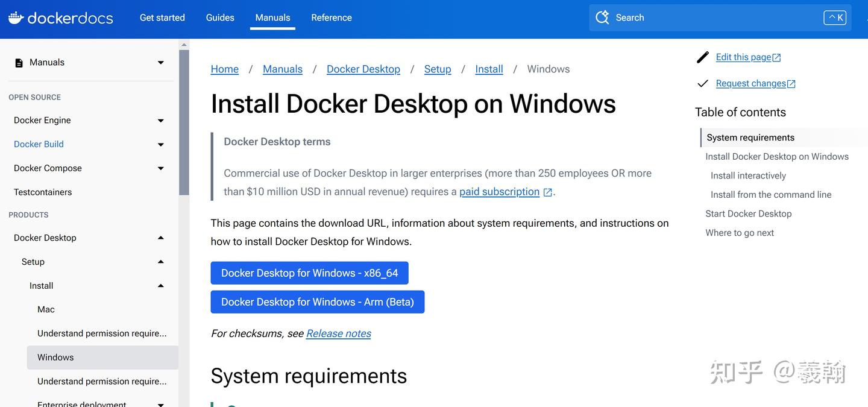The image size is (868, 407).
Task: Expand the Docker Build sidebar arrow
Action: [161, 145]
